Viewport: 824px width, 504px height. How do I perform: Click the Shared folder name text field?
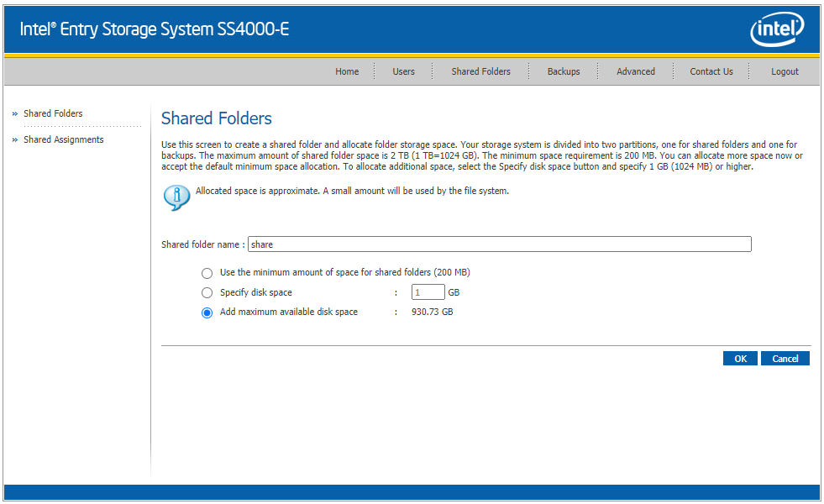[x=499, y=244]
